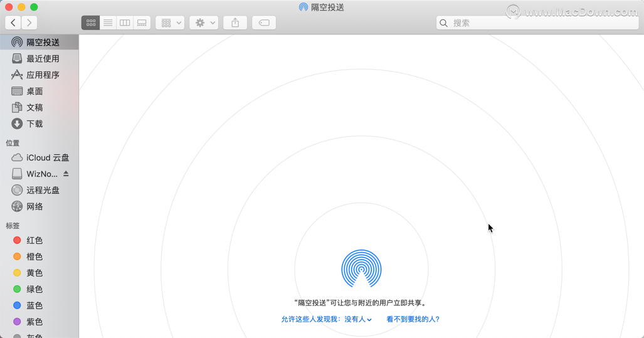Select the 黄色 tag

40,273
